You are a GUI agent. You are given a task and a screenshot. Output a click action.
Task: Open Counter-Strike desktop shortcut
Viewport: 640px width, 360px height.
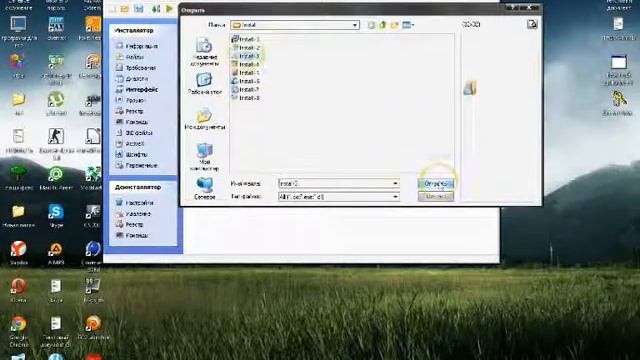coord(56,144)
